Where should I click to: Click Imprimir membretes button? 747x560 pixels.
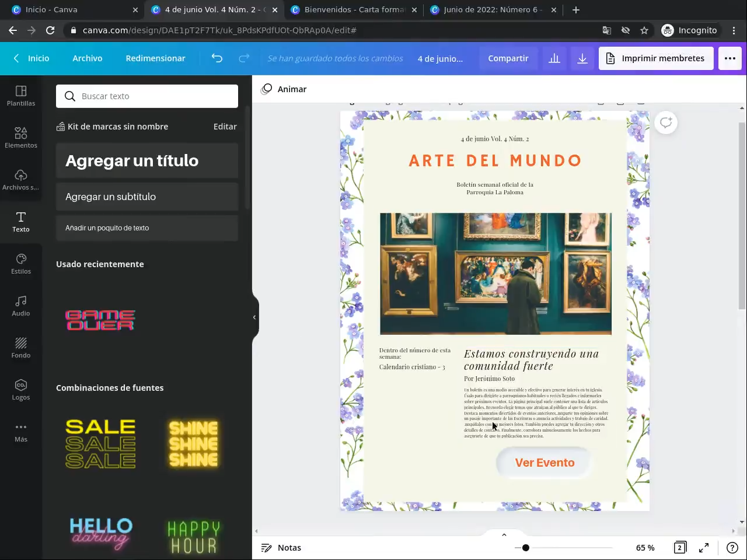[x=656, y=58]
